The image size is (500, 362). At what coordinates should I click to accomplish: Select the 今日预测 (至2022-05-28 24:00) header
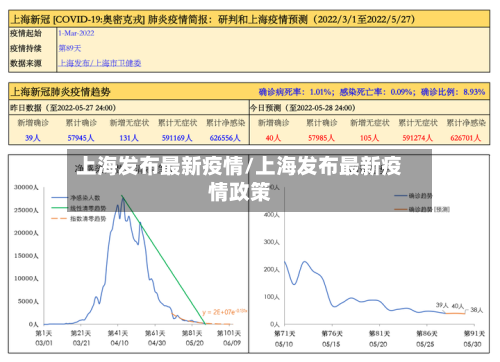pyautogui.click(x=303, y=108)
